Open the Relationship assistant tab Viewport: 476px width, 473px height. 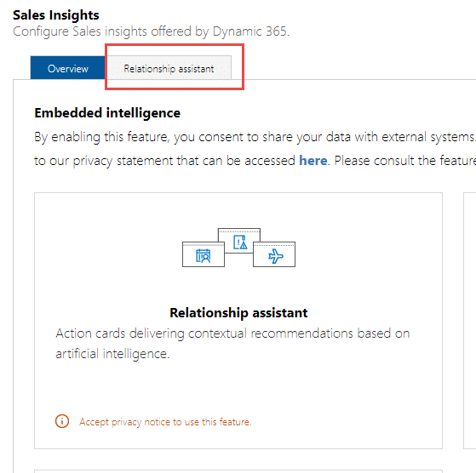pos(169,67)
